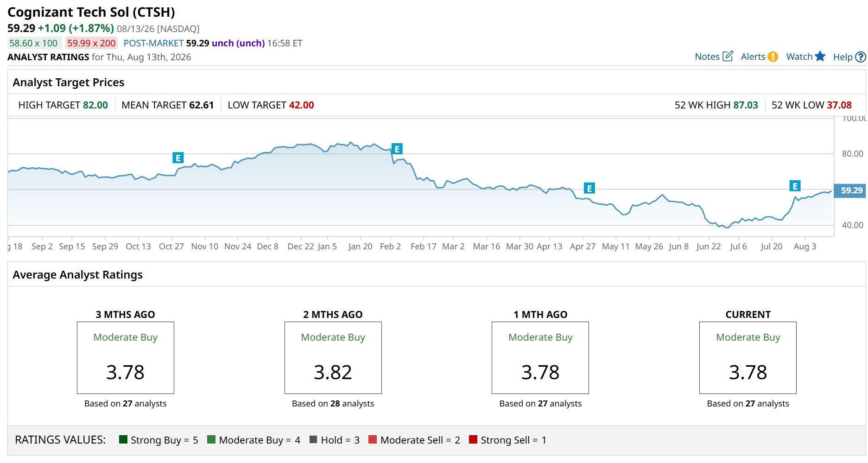Click 'Based on 28 analysts' text
868x463 pixels.
click(x=333, y=404)
